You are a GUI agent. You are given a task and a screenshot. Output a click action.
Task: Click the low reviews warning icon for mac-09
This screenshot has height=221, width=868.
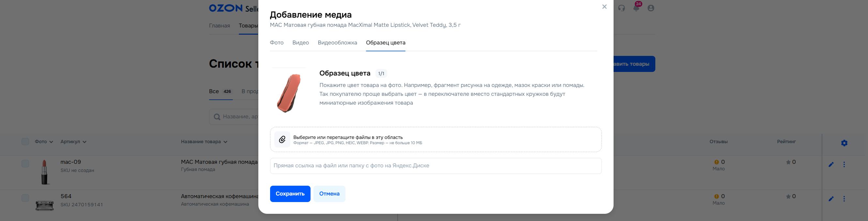[x=716, y=162]
